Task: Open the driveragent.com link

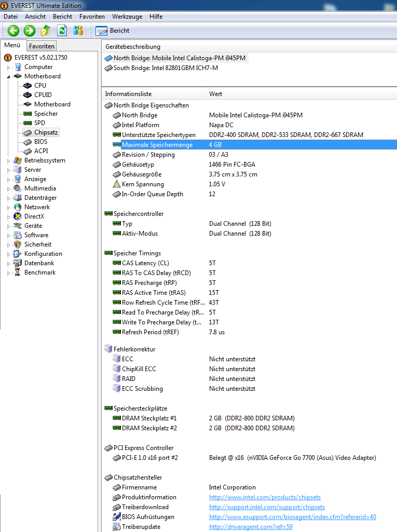Action: [x=251, y=527]
